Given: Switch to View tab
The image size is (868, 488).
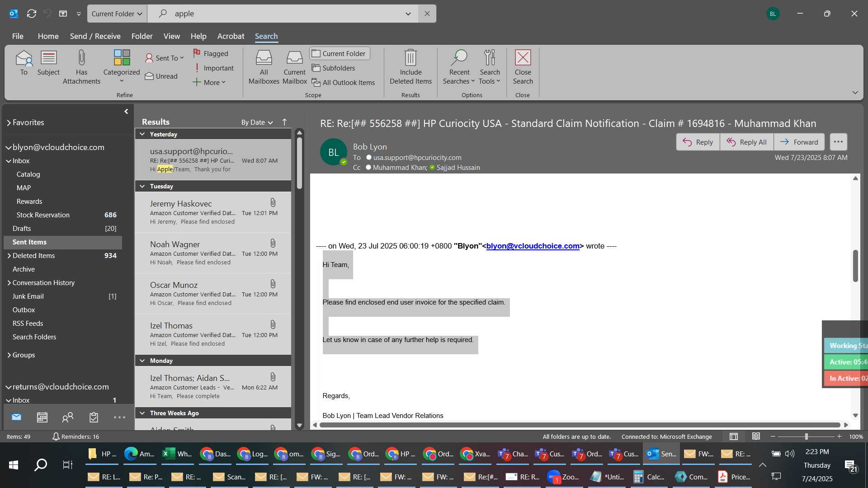Looking at the screenshot, I should point(171,36).
